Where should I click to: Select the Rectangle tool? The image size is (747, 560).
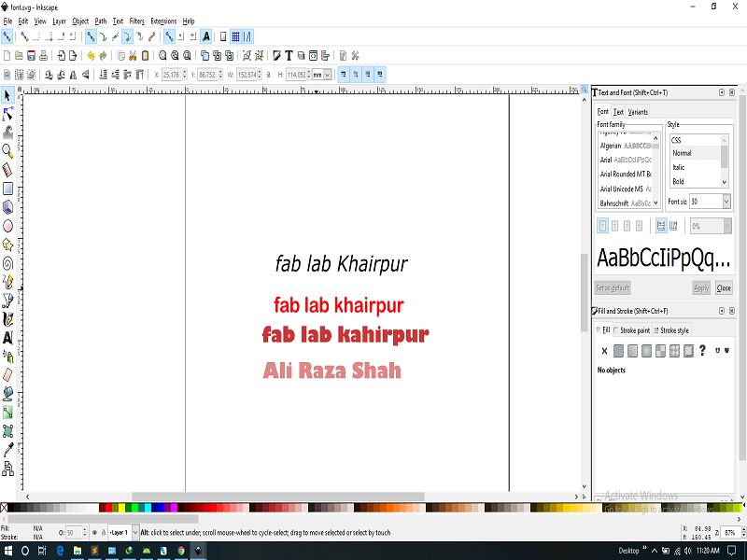[x=7, y=189]
